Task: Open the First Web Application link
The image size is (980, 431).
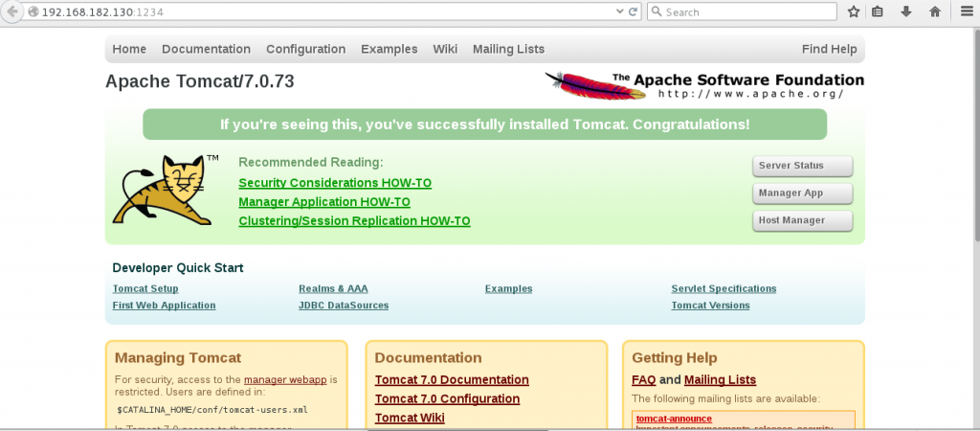Action: (164, 306)
